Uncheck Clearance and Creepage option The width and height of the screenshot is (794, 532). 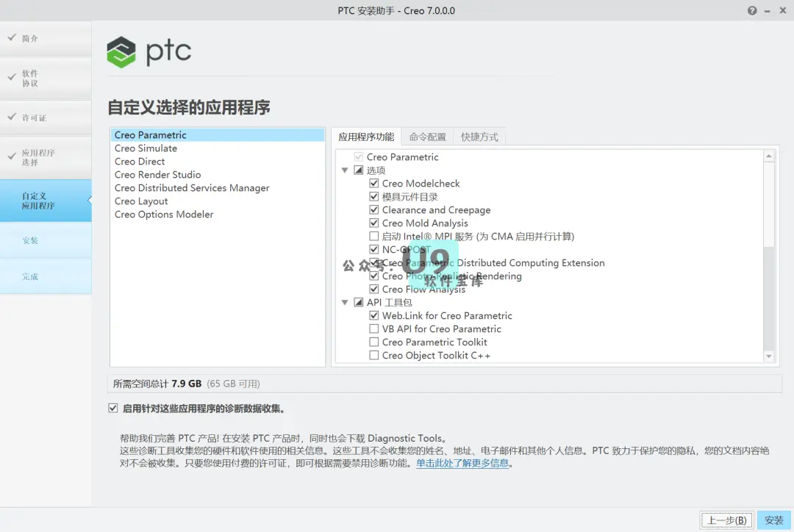click(x=373, y=209)
